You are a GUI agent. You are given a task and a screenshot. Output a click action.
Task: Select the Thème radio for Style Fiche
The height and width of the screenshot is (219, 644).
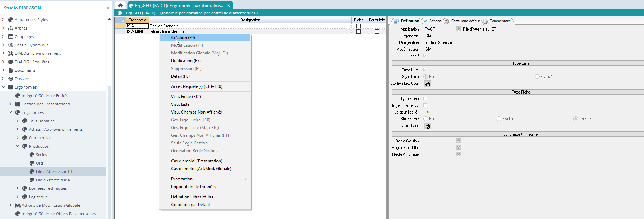point(575,119)
